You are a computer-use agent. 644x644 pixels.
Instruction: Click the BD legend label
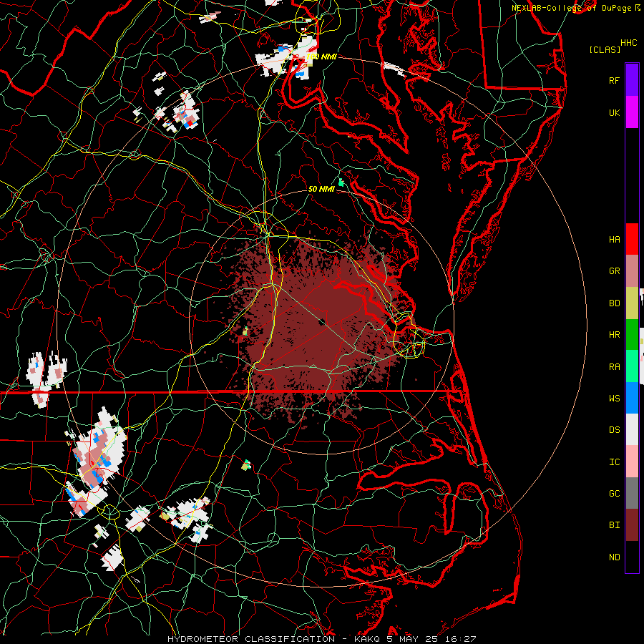tap(614, 303)
